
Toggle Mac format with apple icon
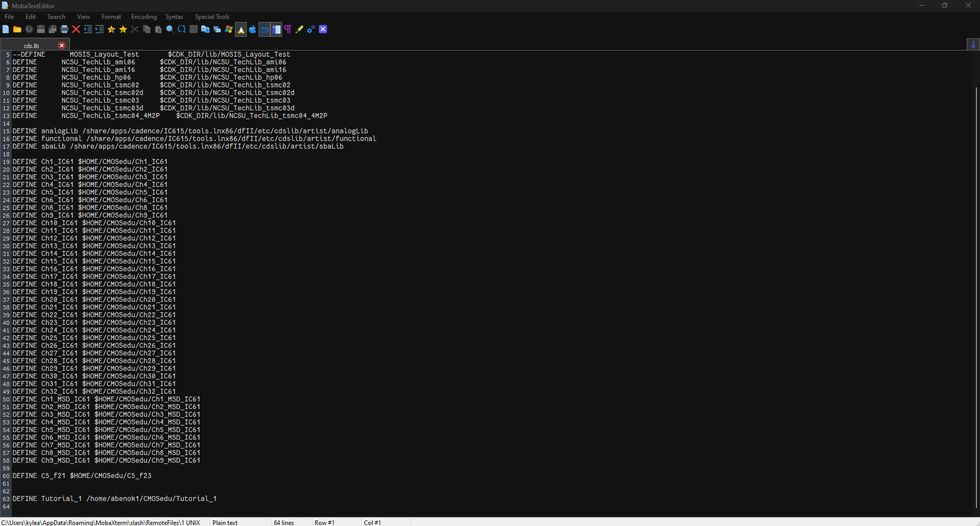pos(252,29)
